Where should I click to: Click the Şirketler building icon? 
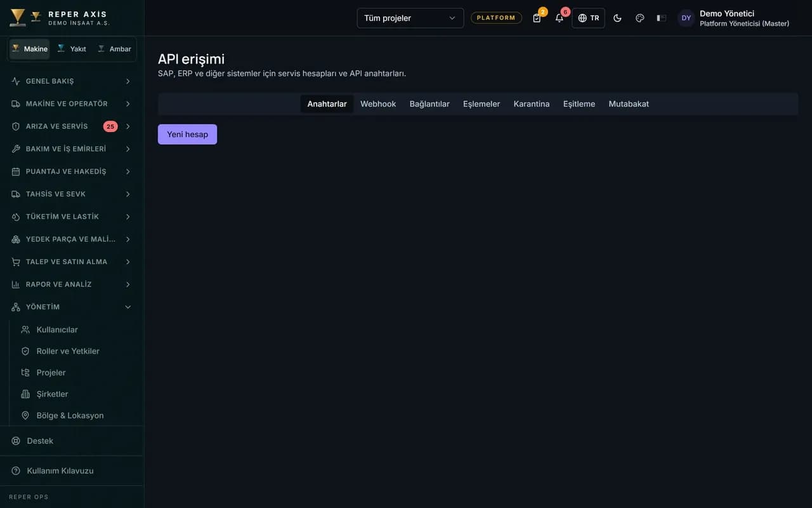click(x=25, y=394)
